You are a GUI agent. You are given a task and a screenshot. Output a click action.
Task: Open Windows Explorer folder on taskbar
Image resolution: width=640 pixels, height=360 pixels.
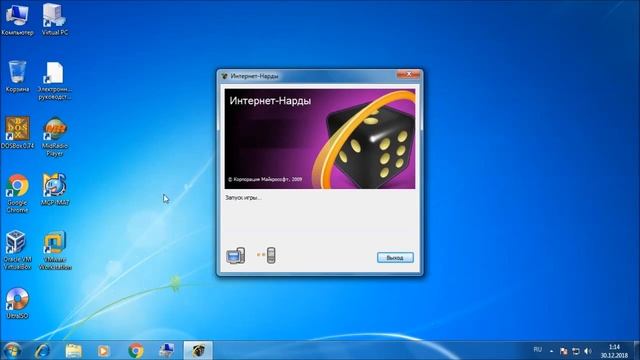pos(73,351)
